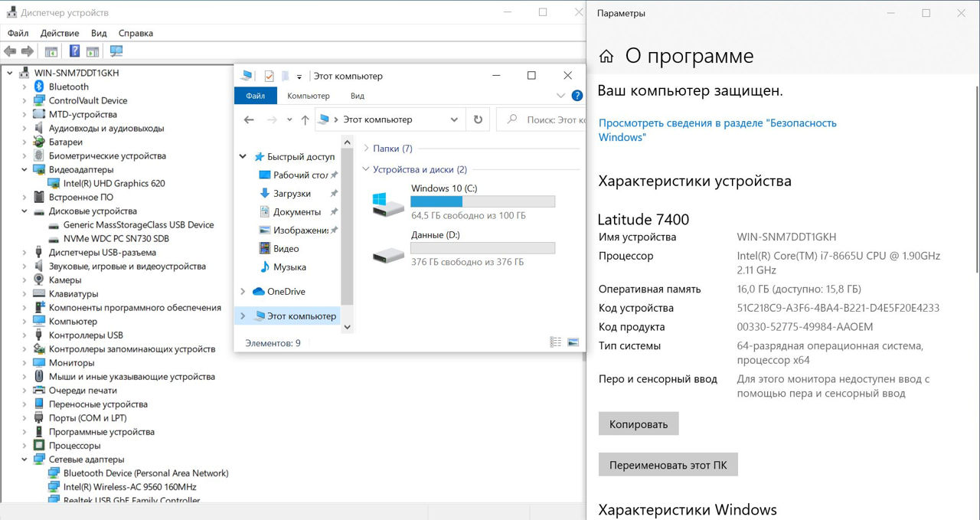
Task: Toggle the show/hide console tree button
Action: tap(51, 51)
